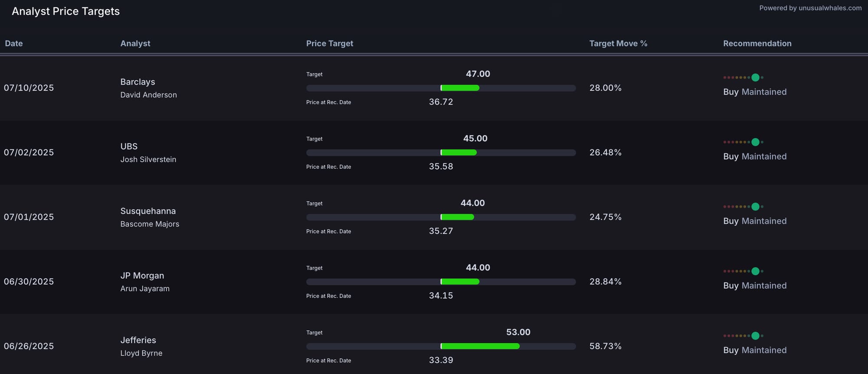This screenshot has width=868, height=374.
Task: Click the JP Morgan price target progress bar
Action: [441, 282]
